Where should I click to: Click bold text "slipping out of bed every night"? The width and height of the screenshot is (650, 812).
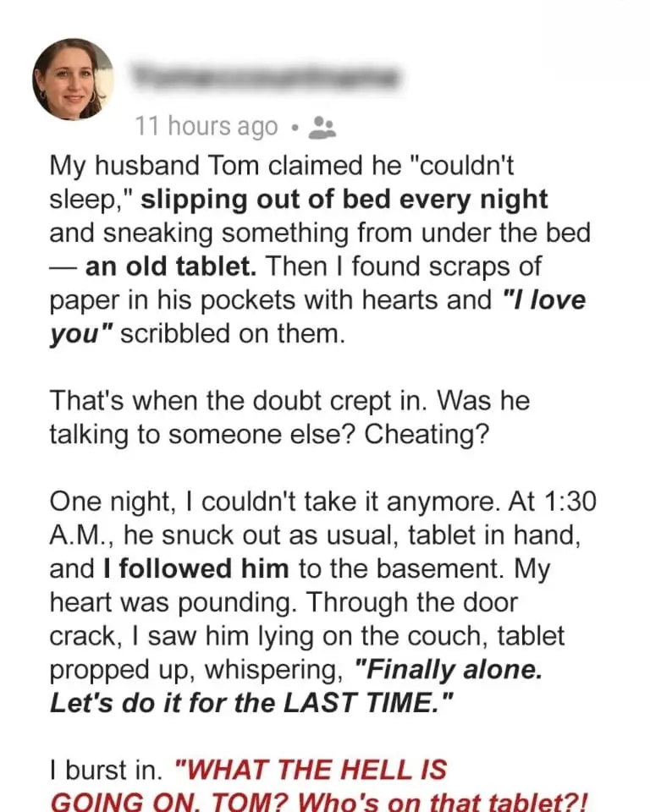[344, 200]
